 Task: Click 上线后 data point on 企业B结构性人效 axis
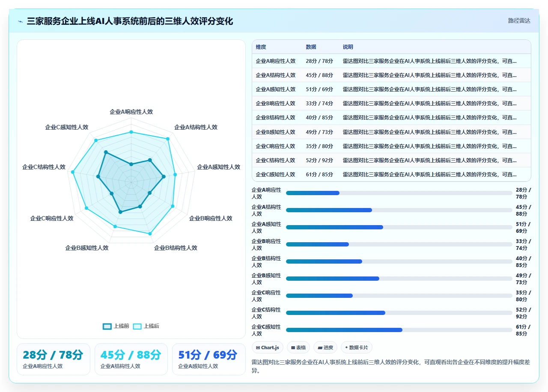point(150,234)
